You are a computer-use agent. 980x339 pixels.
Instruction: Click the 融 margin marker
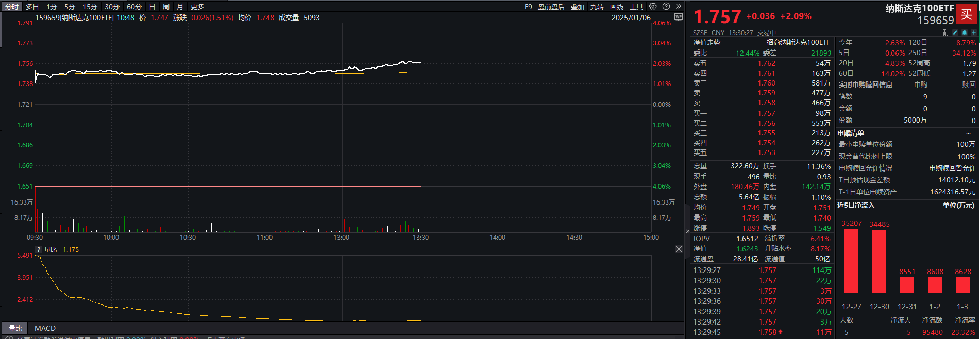point(946,32)
